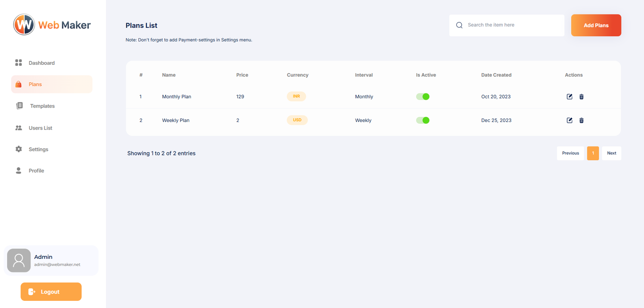The image size is (644, 308).
Task: Edit the Weekly Plan using pencil icon
Action: 569,120
